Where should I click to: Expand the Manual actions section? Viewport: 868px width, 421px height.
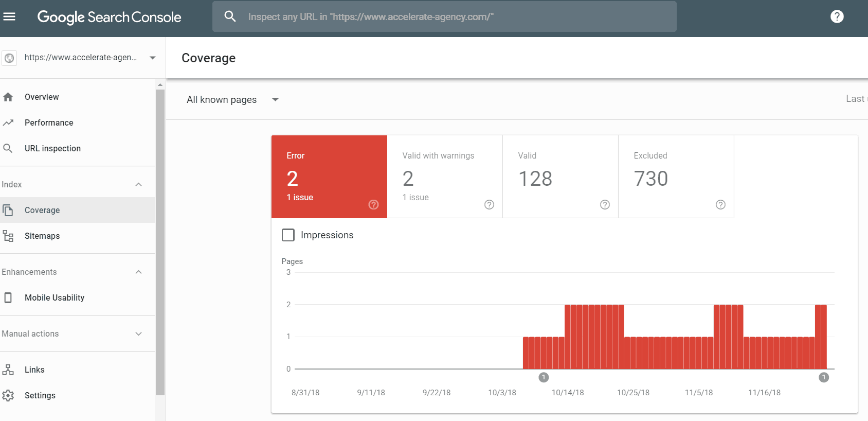tap(138, 334)
